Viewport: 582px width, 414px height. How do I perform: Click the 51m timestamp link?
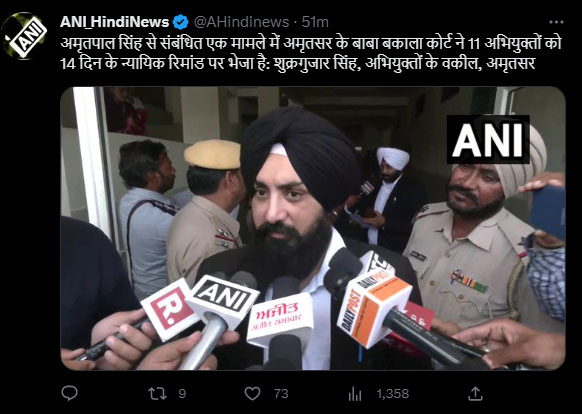(x=315, y=22)
